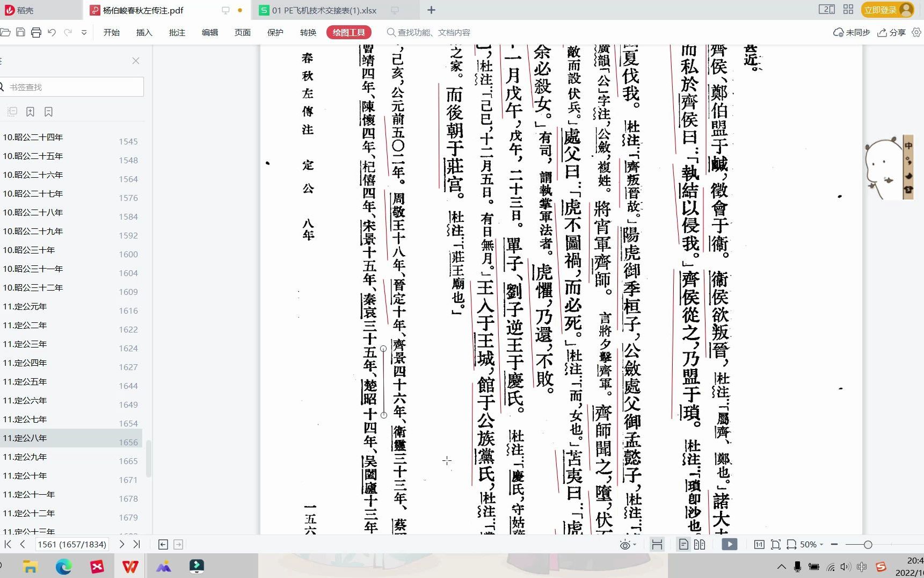Click the bookmark search field 书签查找
924x578 pixels.
(72, 86)
